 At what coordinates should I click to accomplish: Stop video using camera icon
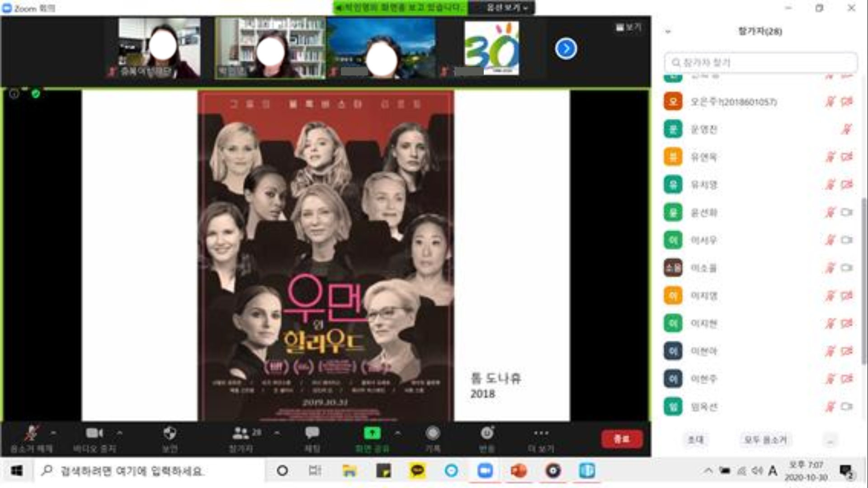(94, 434)
